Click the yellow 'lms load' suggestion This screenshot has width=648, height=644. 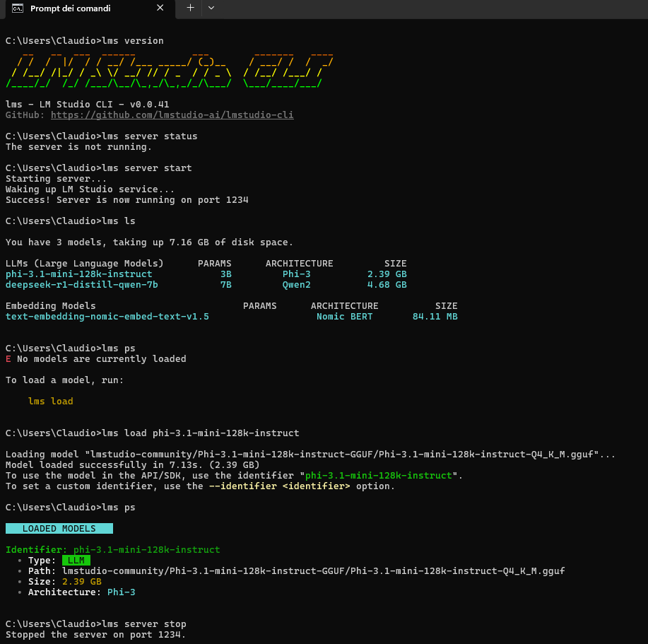[x=50, y=402]
